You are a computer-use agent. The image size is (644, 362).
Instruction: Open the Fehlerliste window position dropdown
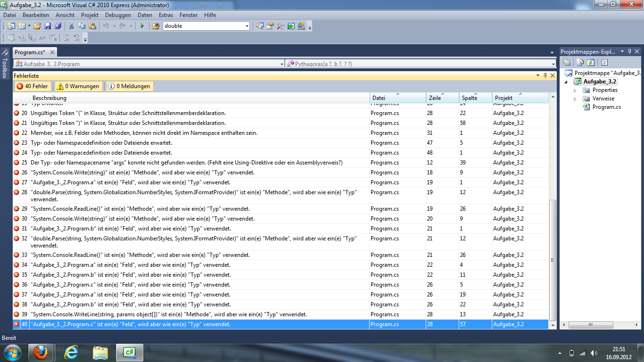[538, 75]
